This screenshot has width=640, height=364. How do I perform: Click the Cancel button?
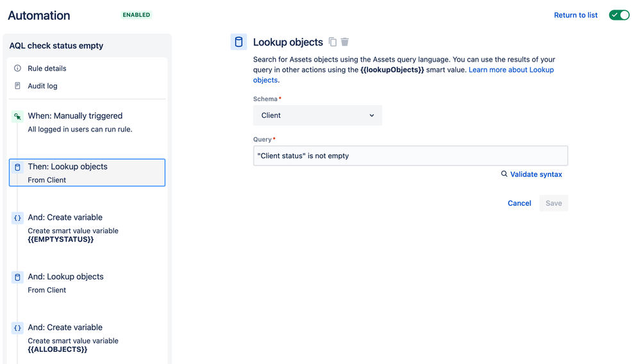[x=519, y=203]
